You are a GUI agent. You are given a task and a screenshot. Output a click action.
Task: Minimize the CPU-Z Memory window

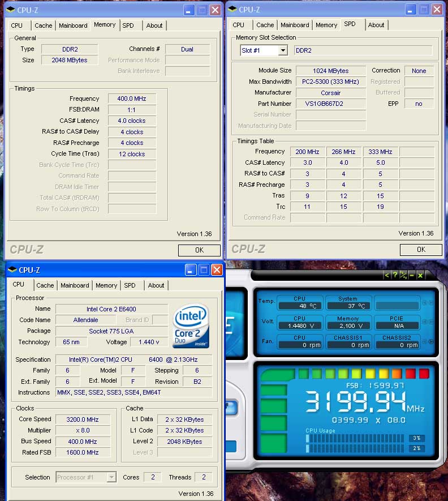pyautogui.click(x=189, y=10)
